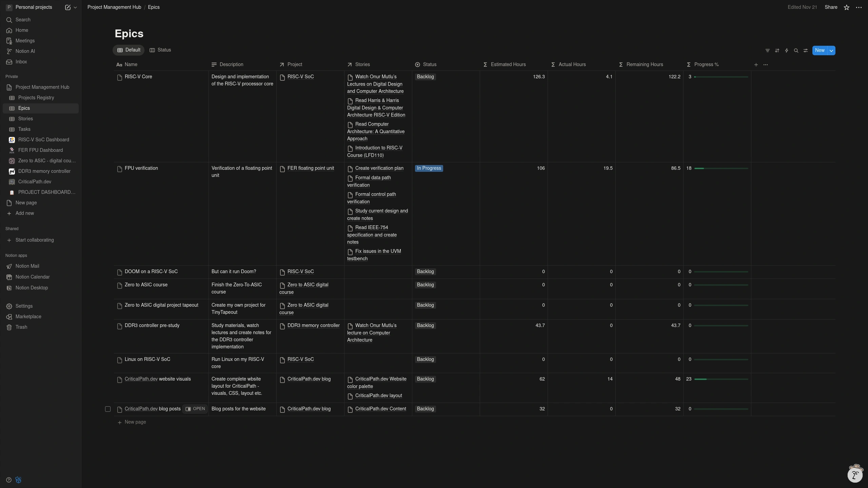The image size is (868, 488).
Task: Open the automations lightning bolt icon
Action: point(786,50)
